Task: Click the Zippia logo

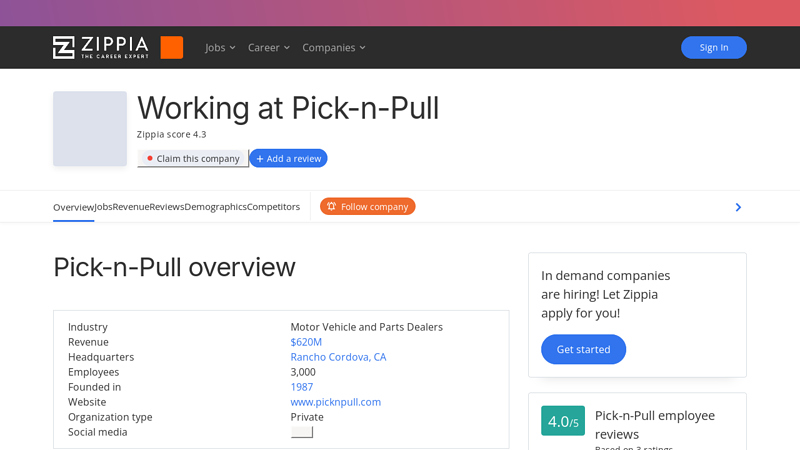Action: tap(101, 47)
